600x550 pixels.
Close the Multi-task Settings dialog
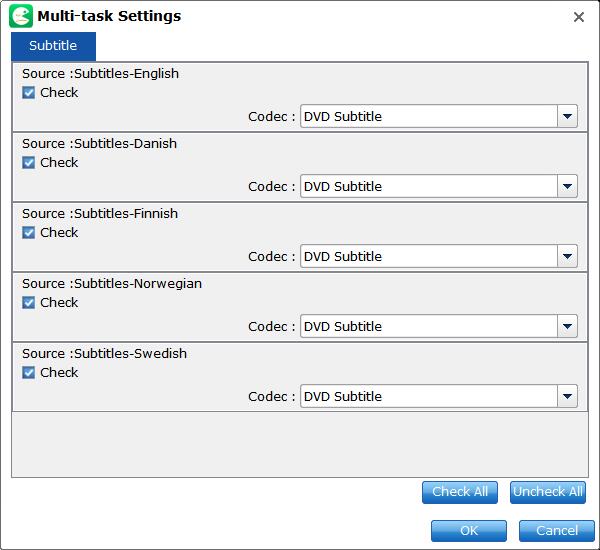(579, 17)
